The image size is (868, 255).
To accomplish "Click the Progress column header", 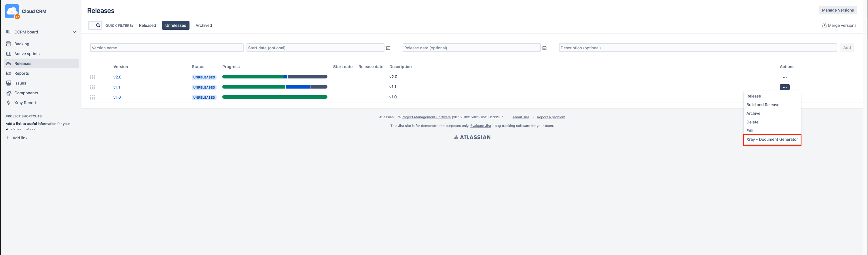I will click(x=231, y=67).
